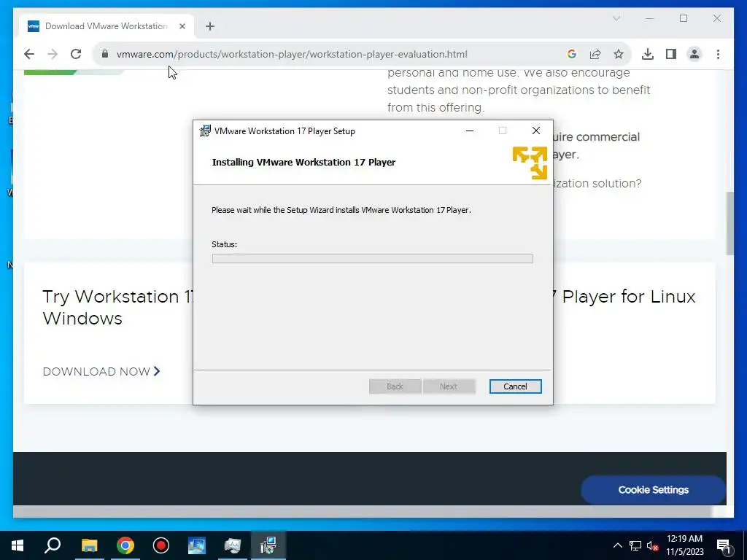Close the VMware Player Setup dialog
Viewport: 747px width, 560px height.
pos(536,131)
